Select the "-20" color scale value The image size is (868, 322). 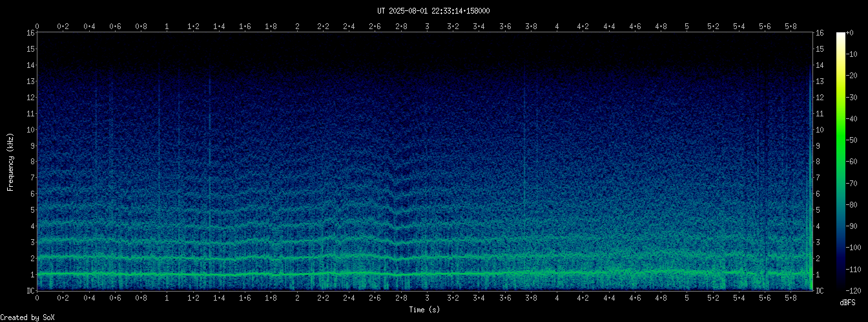coord(851,76)
